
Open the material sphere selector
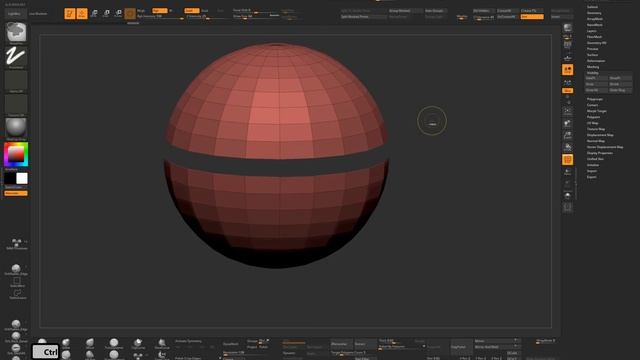pyautogui.click(x=16, y=128)
